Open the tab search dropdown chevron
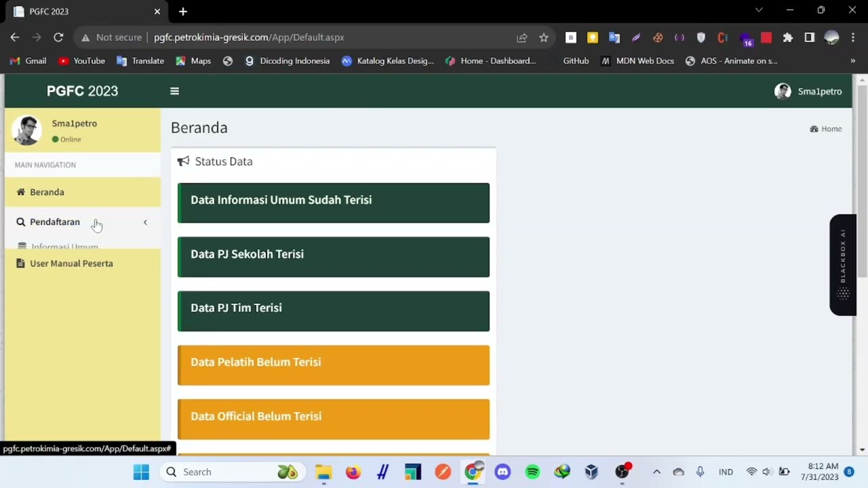The height and width of the screenshot is (488, 868). (x=759, y=10)
